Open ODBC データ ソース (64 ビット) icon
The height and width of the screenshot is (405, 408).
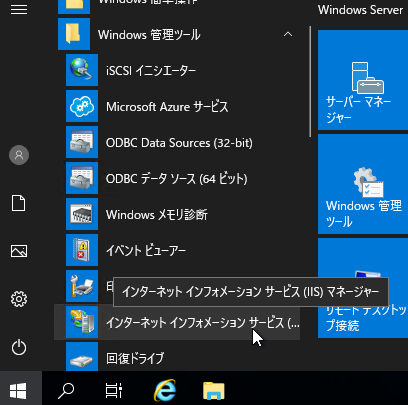[82, 178]
